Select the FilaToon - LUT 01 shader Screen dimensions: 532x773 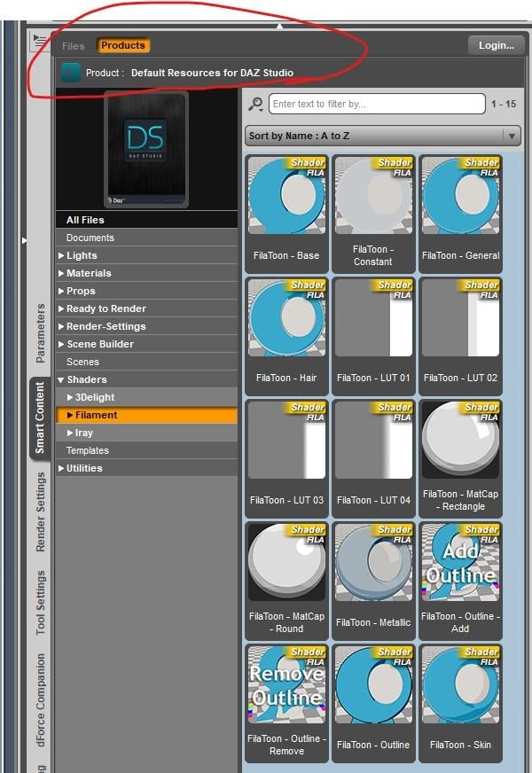point(373,336)
